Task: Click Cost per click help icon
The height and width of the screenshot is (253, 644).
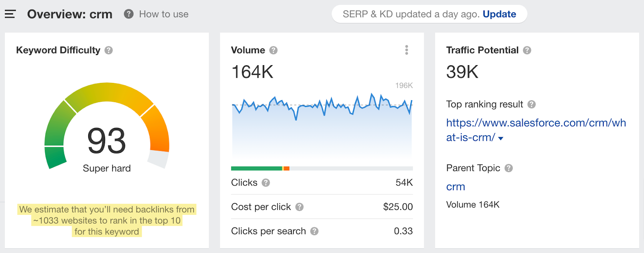Action: click(299, 207)
